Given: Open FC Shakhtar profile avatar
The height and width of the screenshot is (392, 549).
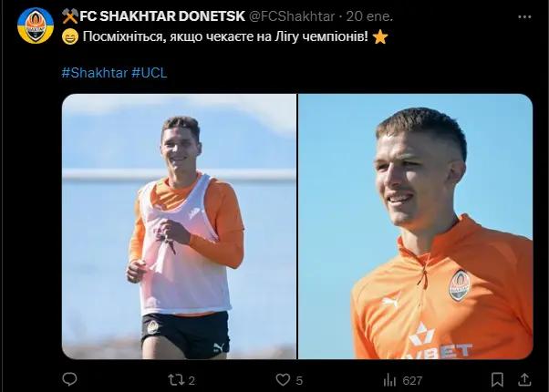Looking at the screenshot, I should coord(36,26).
